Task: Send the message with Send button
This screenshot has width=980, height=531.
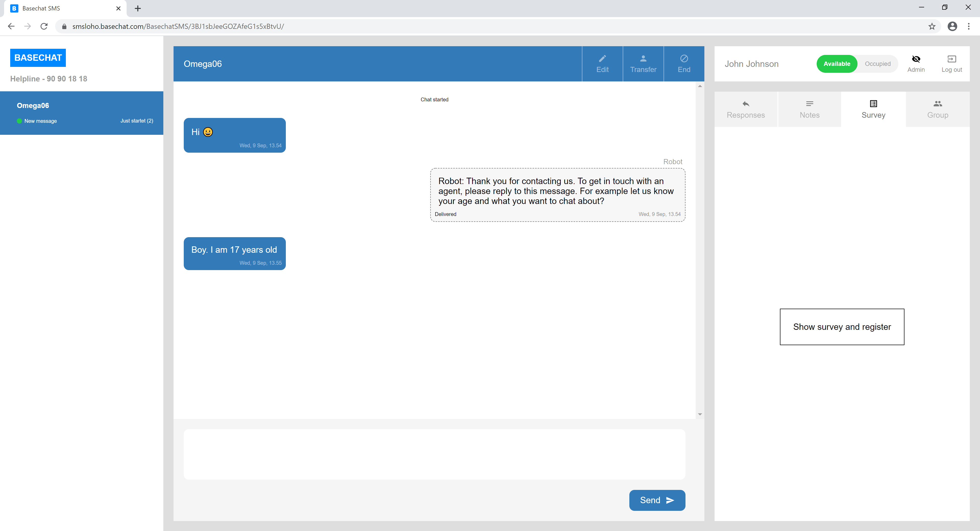Action: point(657,500)
